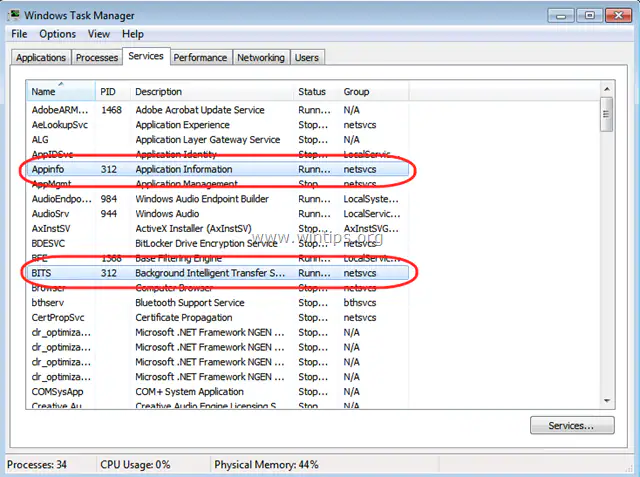Click the scrollbar up arrow

(x=607, y=89)
